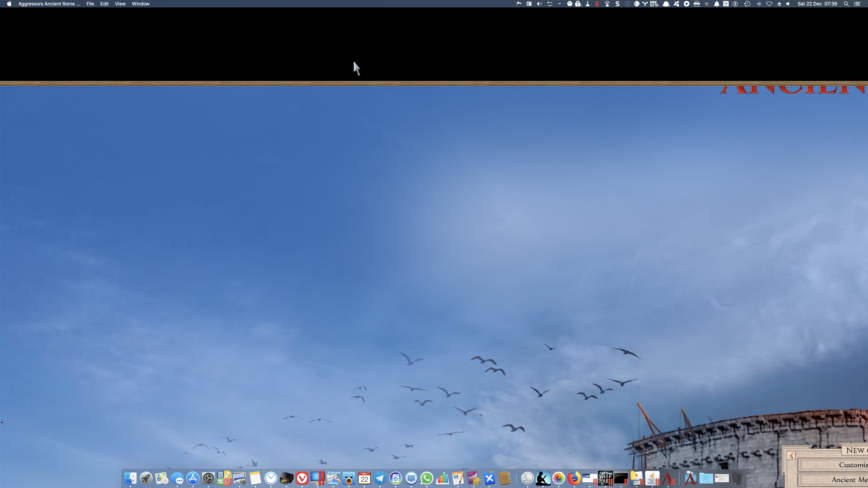Open Notification Center list icon
The width and height of the screenshot is (868, 488).
(857, 4)
